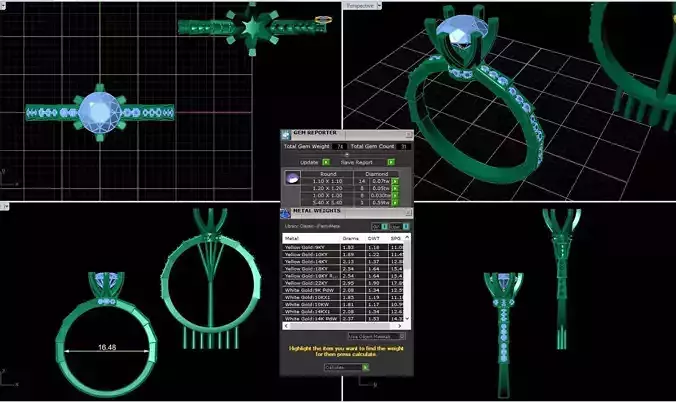Click the green Calculate arrow icon
This screenshot has height=402, width=676.
pyautogui.click(x=366, y=367)
